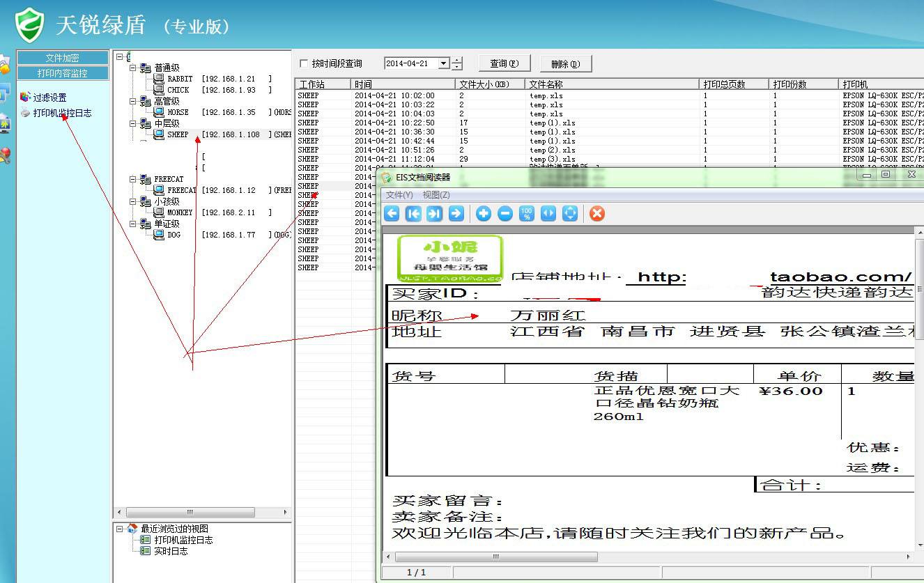Screen dimensions: 924x583
Task: Collapse the 小孩级 tree group
Action: coord(133,201)
